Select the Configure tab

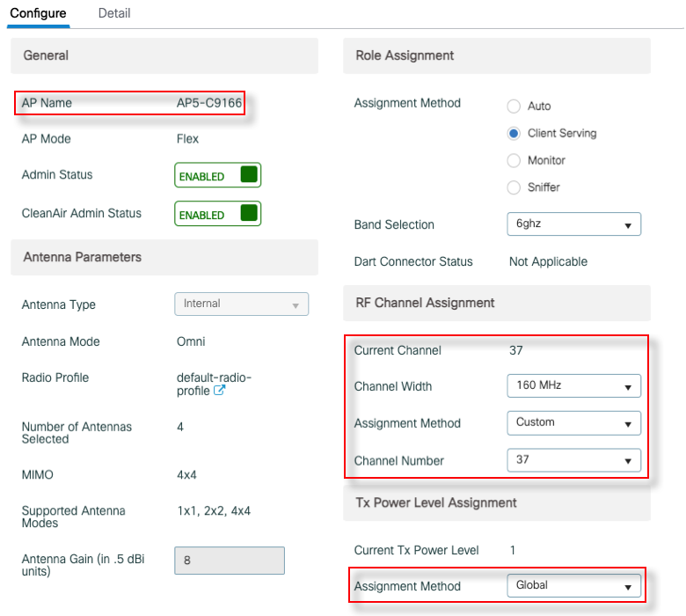[38, 13]
